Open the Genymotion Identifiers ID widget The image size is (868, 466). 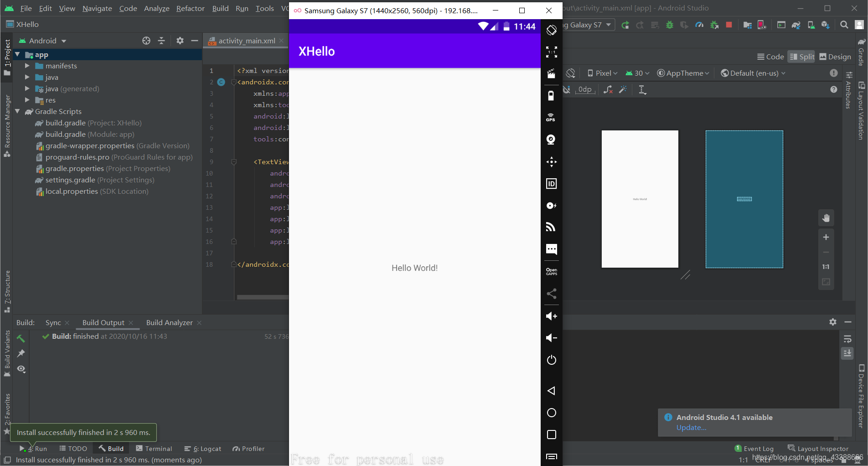click(x=552, y=184)
